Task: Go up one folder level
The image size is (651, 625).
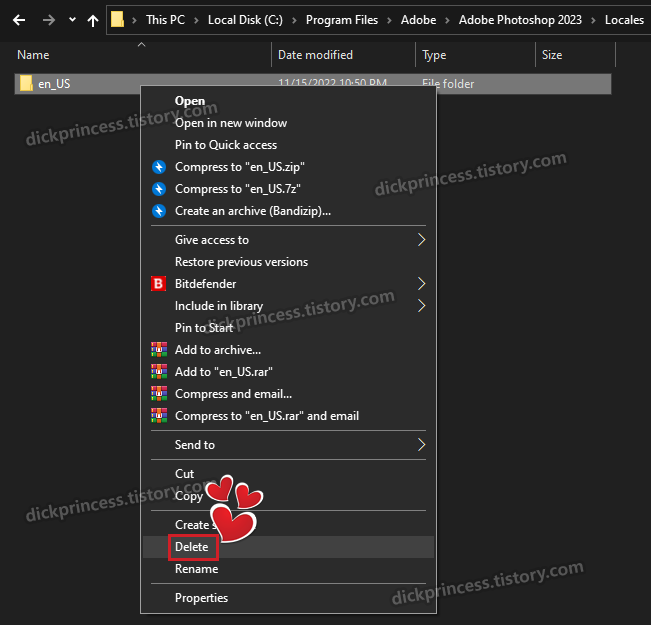Action: coord(93,20)
